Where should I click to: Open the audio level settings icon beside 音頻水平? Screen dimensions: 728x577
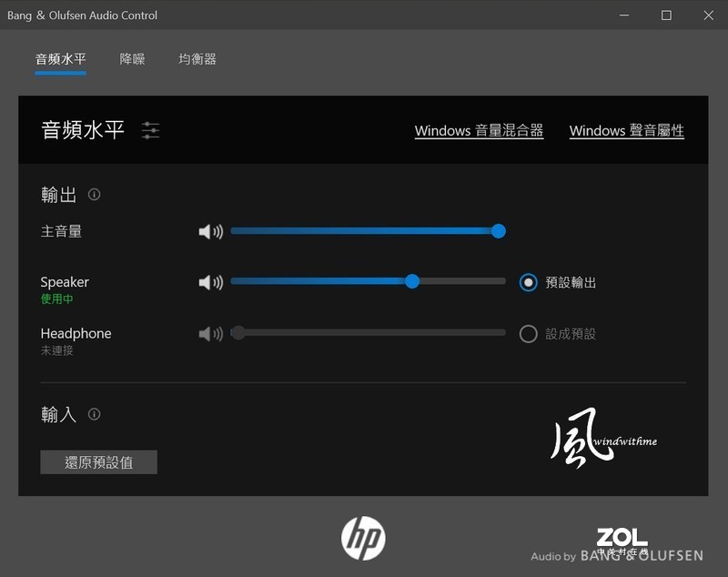[150, 130]
